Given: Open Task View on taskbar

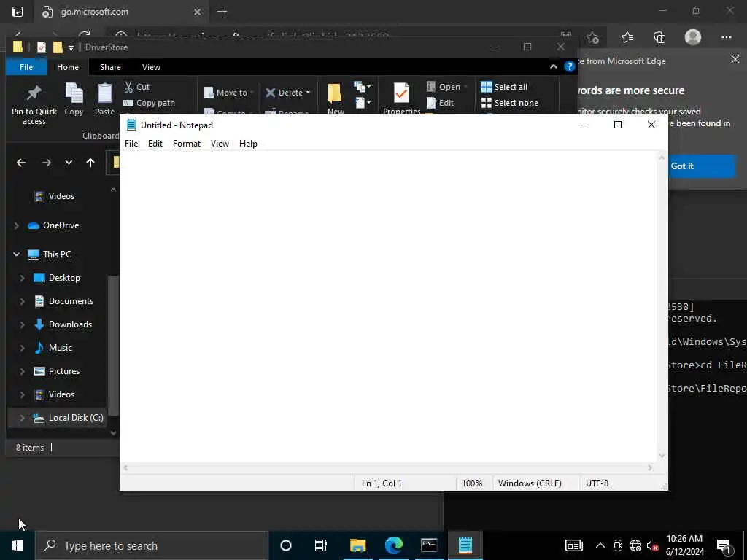Looking at the screenshot, I should tap(321, 545).
